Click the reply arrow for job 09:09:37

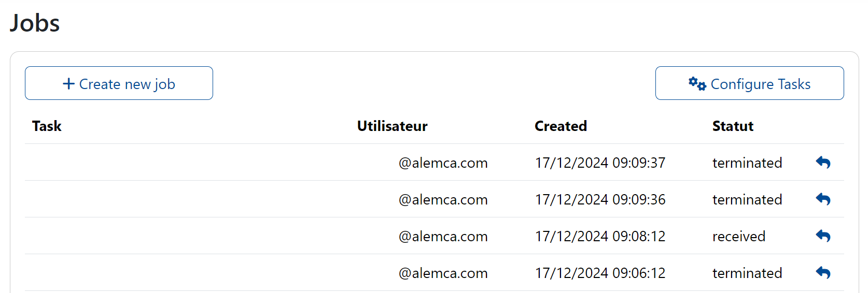tap(823, 163)
